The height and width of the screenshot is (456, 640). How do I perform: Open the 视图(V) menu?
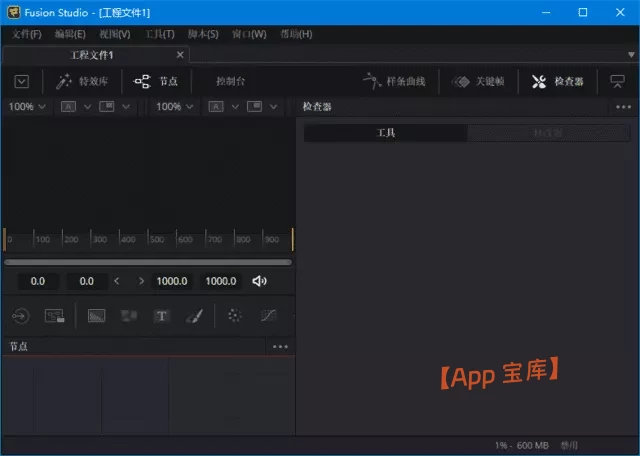coord(115,34)
